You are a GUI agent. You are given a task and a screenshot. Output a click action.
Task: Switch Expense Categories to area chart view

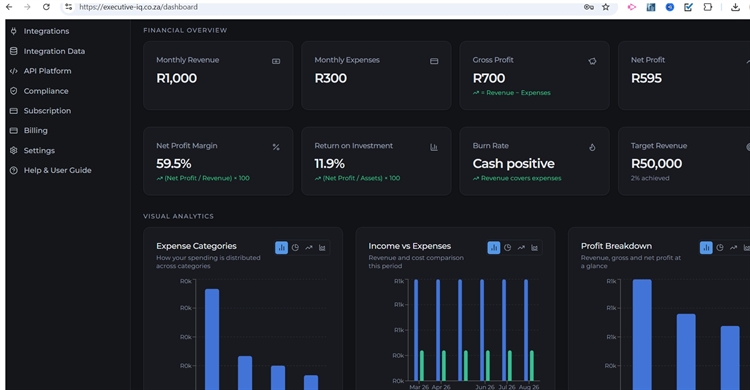322,247
